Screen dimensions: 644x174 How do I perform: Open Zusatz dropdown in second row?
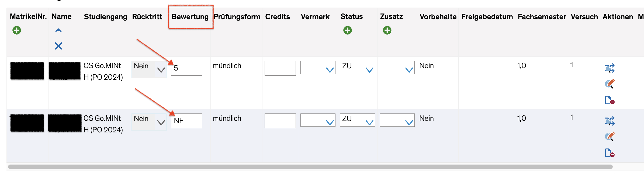click(x=397, y=120)
